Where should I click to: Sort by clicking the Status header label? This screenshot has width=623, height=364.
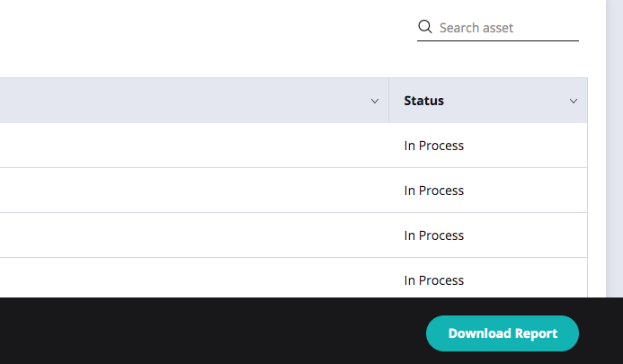[423, 101]
